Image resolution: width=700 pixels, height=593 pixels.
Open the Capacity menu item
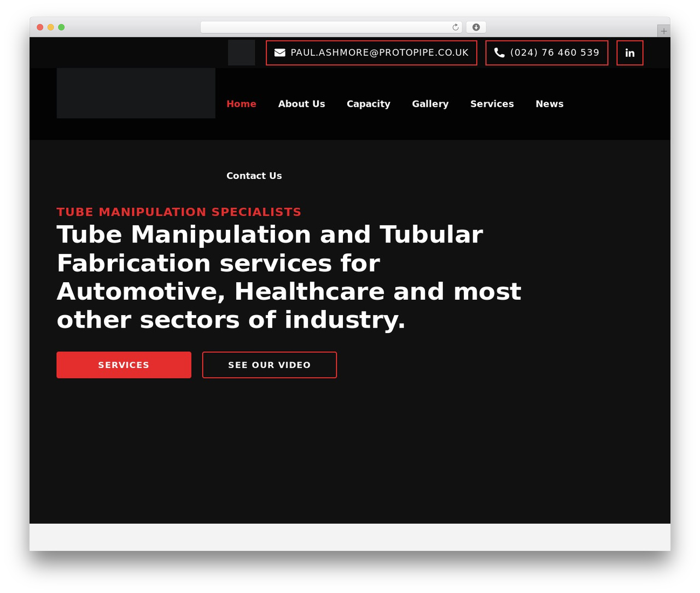[369, 104]
